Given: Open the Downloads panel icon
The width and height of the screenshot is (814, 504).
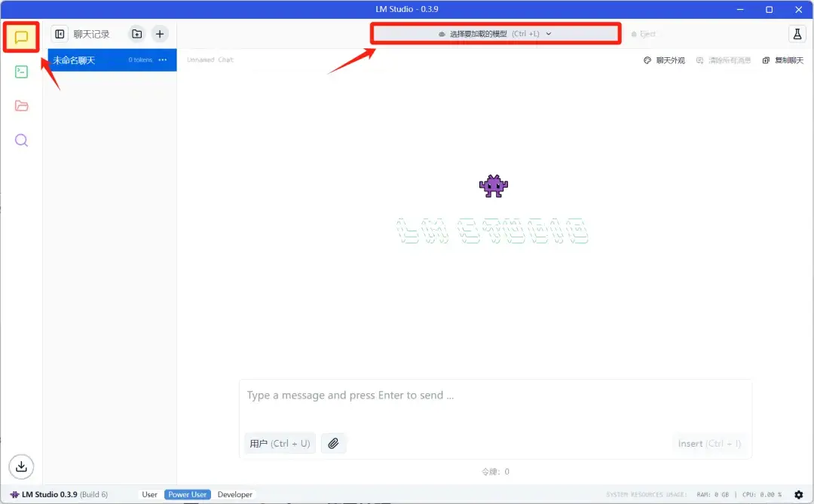Looking at the screenshot, I should [21, 466].
